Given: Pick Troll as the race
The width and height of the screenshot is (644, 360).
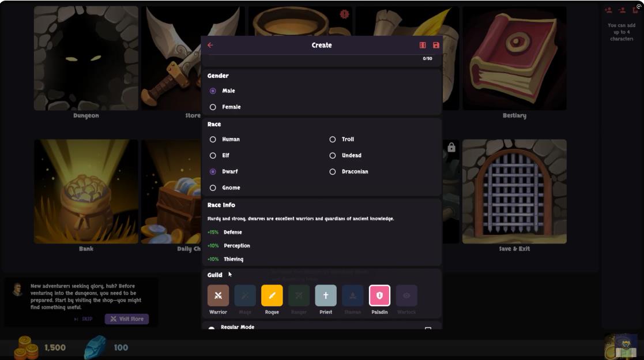Looking at the screenshot, I should coord(333,139).
